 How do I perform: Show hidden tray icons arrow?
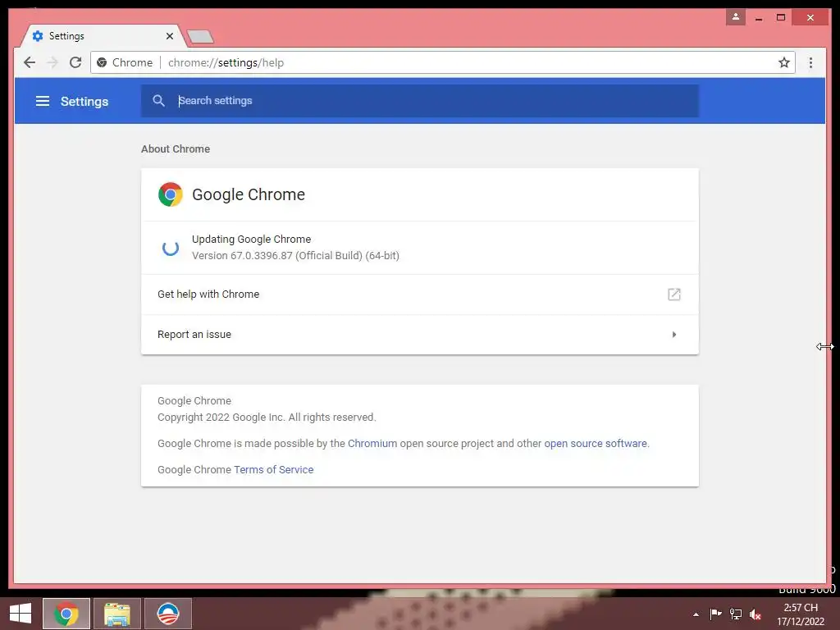(696, 614)
